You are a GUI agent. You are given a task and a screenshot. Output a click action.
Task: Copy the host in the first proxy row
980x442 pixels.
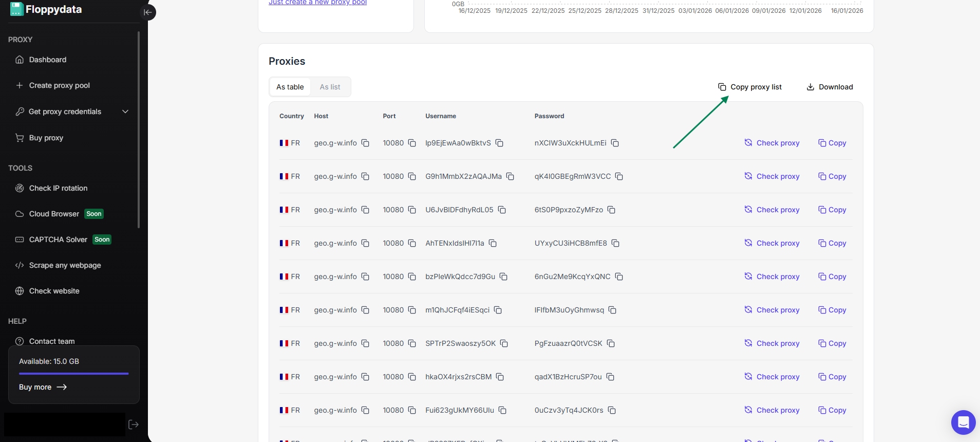pos(365,143)
